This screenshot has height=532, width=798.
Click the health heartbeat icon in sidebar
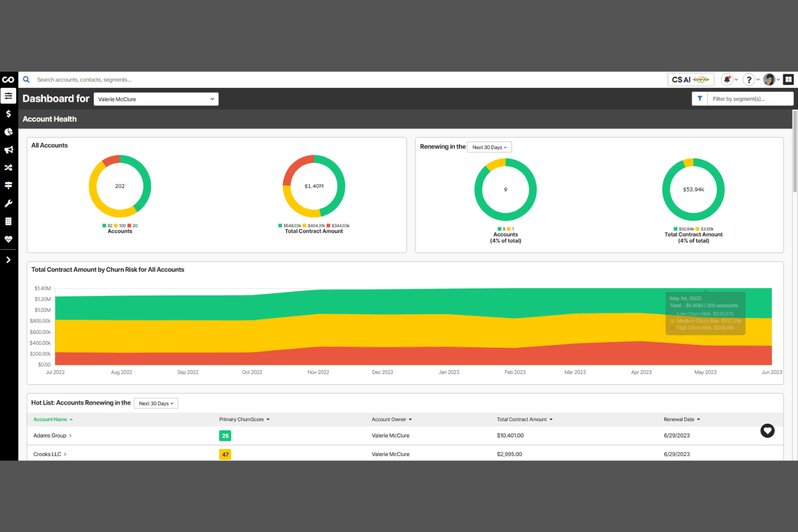pos(8,239)
